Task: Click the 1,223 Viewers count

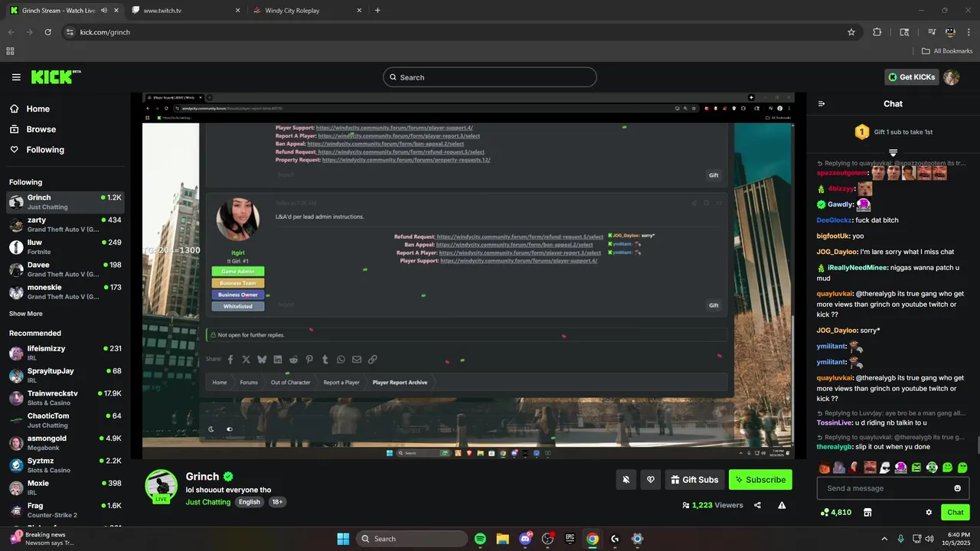Action: (713, 505)
